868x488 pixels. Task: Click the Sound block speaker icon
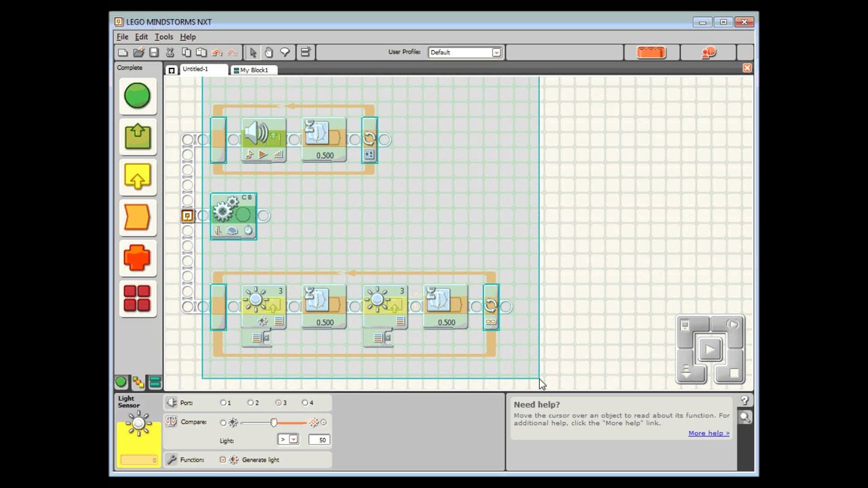256,134
